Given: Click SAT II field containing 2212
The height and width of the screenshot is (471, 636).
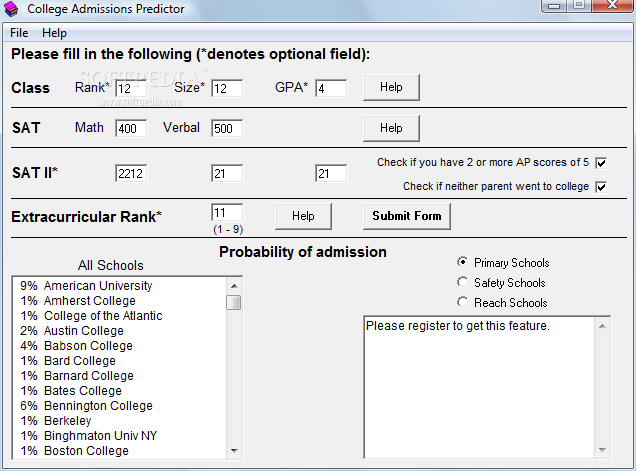Looking at the screenshot, I should 131,173.
